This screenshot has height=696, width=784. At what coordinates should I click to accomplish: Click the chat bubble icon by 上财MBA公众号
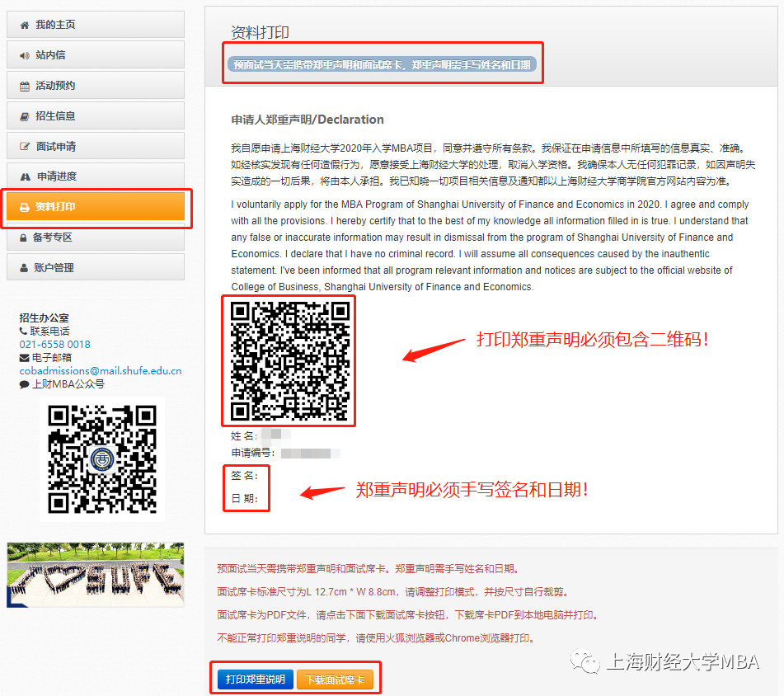[24, 384]
